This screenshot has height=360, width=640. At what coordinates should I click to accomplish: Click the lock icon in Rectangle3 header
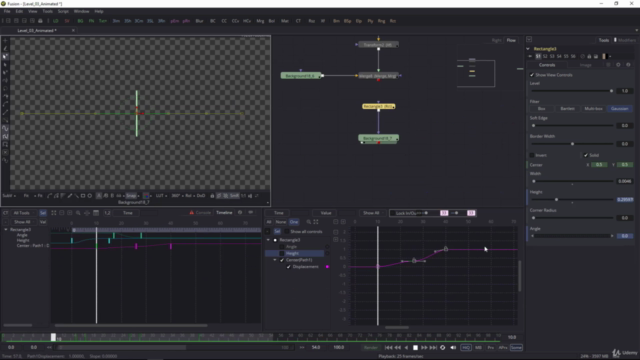click(x=589, y=56)
